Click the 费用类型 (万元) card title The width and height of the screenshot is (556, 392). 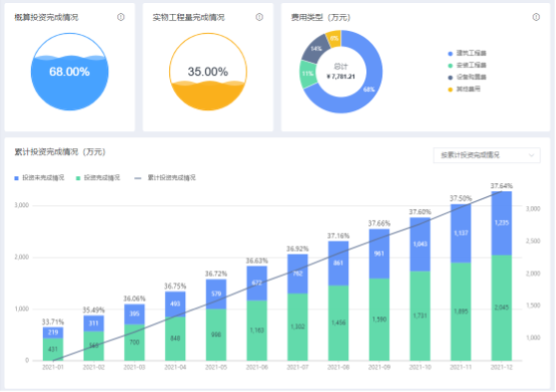(321, 17)
